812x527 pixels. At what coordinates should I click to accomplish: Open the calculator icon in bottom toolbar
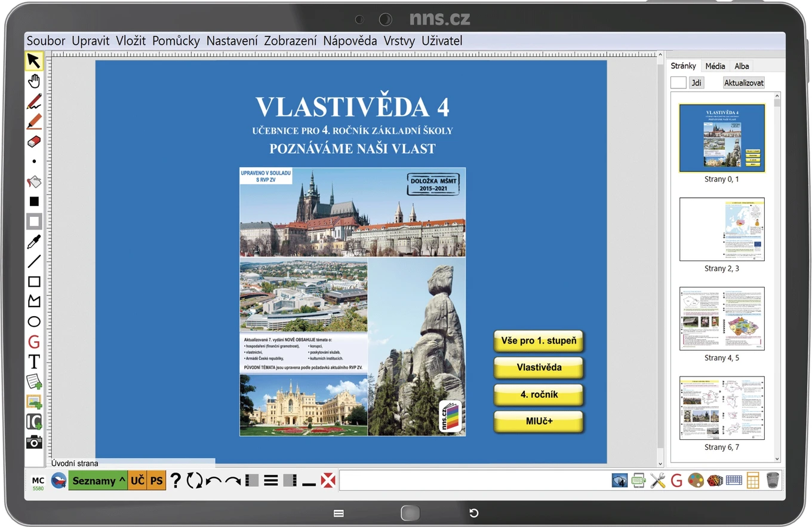pos(752,480)
